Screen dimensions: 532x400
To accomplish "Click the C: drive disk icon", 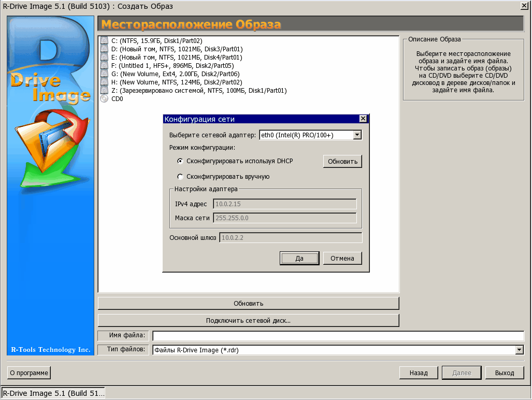I will coord(104,41).
